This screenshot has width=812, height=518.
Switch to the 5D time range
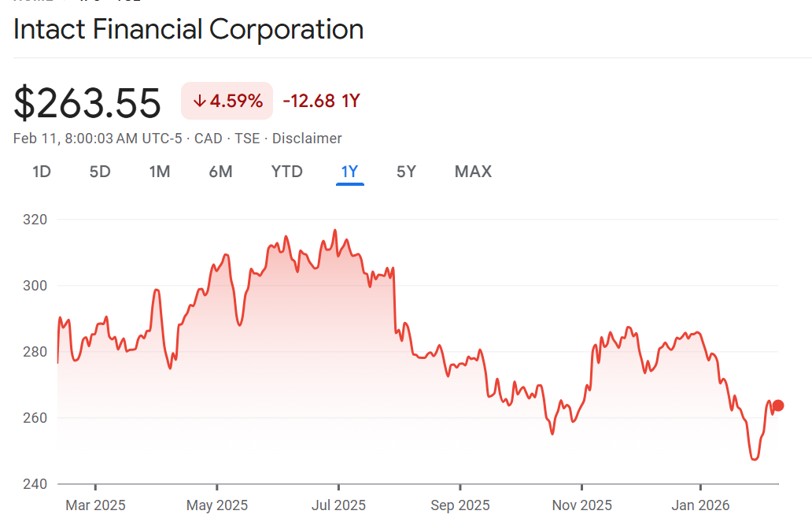pos(100,172)
